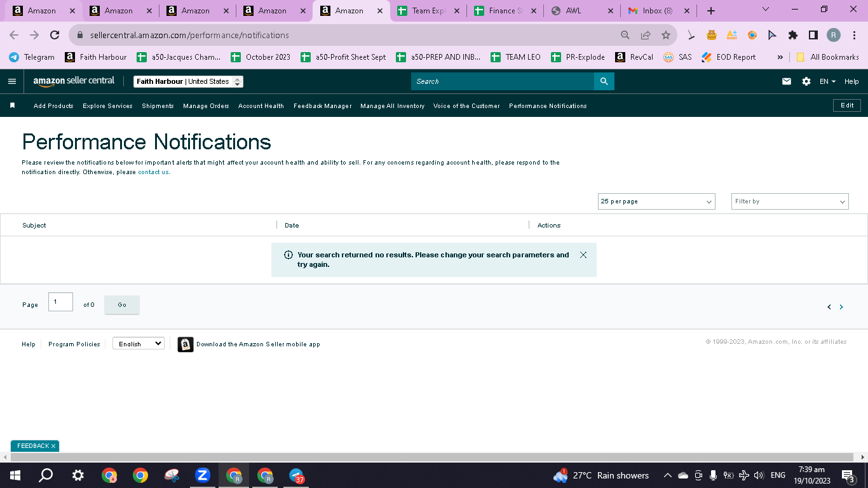Focus the Seller Central search field
Image resolution: width=868 pixels, height=488 pixels.
(503, 81)
